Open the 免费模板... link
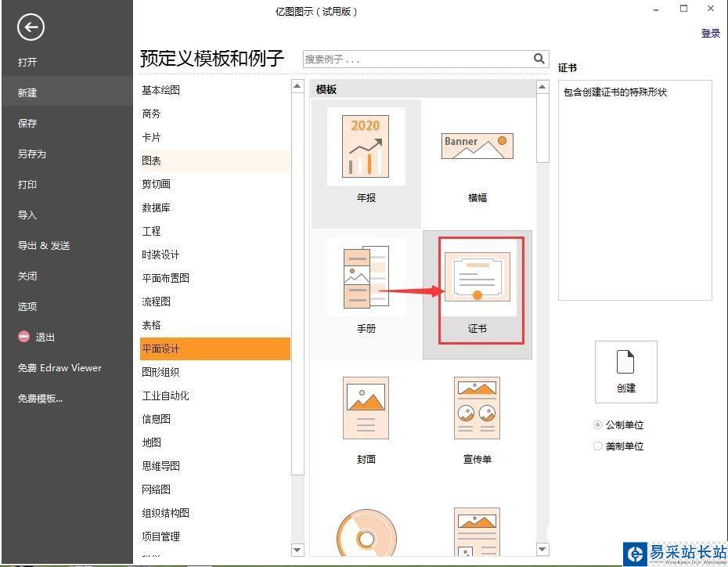The width and height of the screenshot is (728, 567). (41, 399)
